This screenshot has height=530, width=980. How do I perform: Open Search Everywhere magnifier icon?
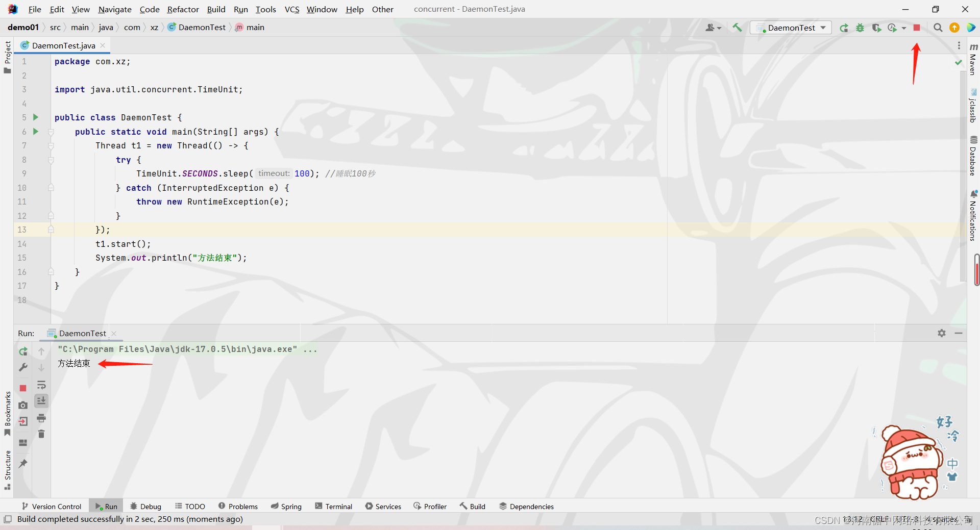click(938, 28)
